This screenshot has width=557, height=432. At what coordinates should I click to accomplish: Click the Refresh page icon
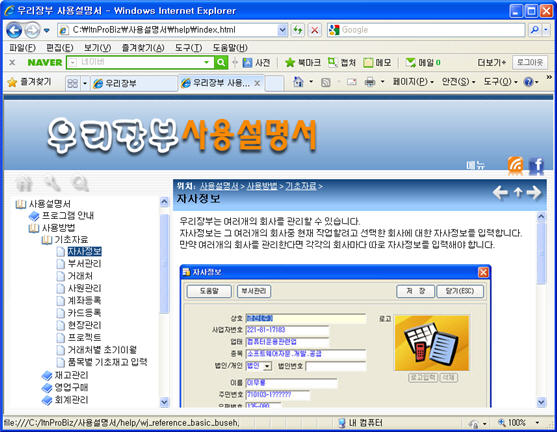point(298,30)
